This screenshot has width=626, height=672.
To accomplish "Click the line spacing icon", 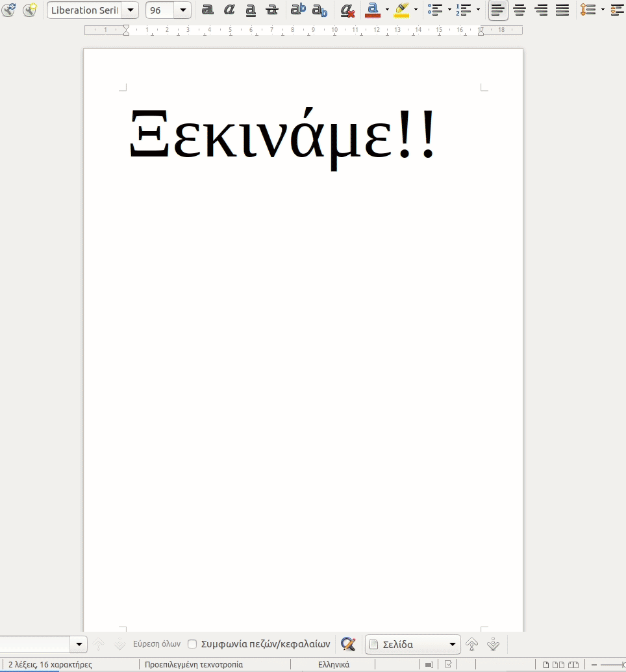I will pos(588,10).
